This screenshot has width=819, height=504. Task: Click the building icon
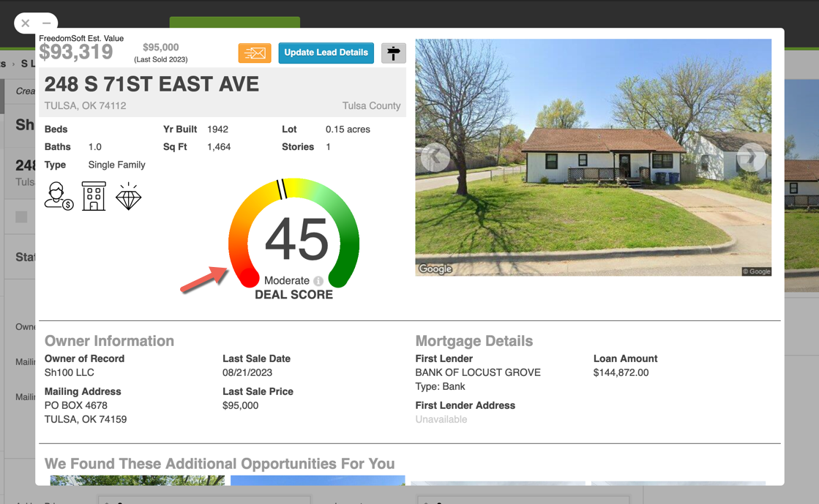coord(94,196)
